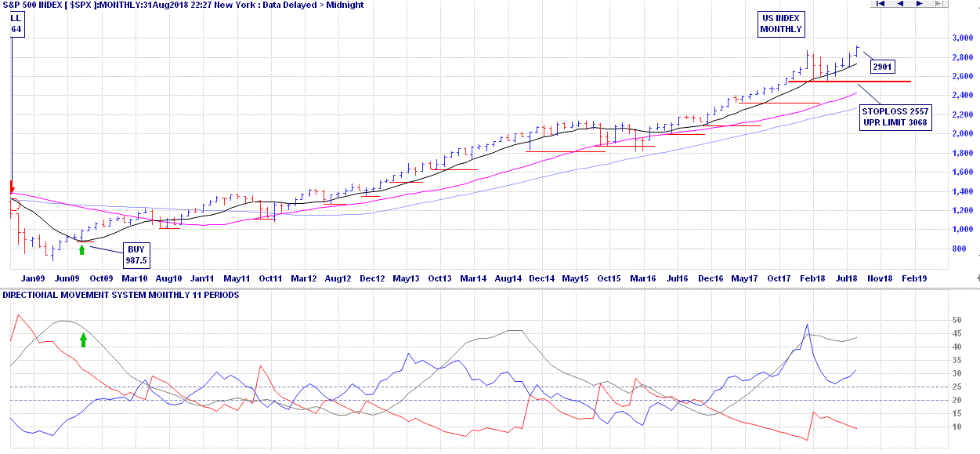Step back one period with left arrow
The height and width of the screenshot is (454, 980).
tap(900, 4)
